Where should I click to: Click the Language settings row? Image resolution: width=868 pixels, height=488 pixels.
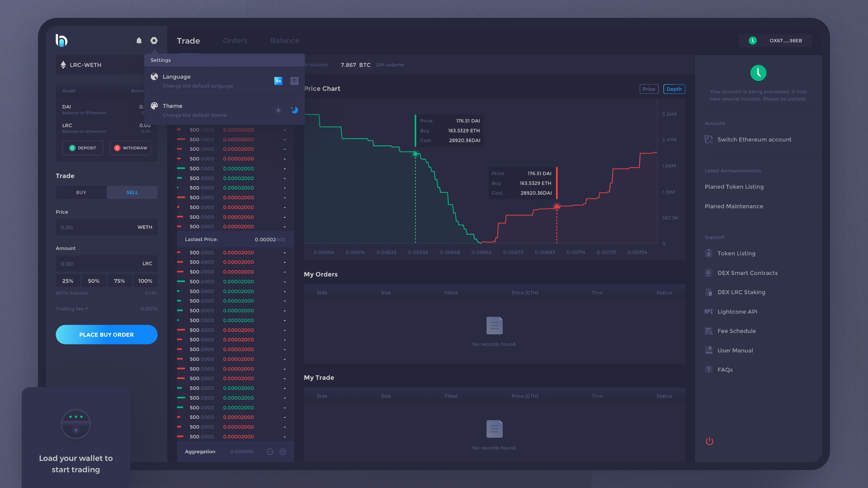tap(224, 81)
